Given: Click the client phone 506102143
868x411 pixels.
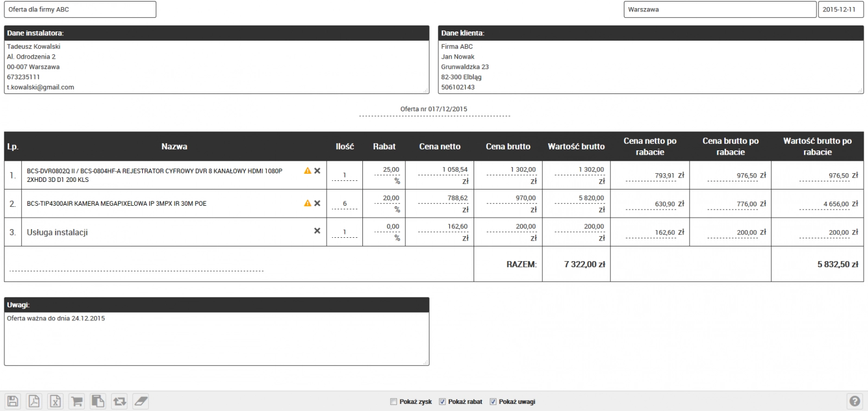Looking at the screenshot, I should [458, 87].
